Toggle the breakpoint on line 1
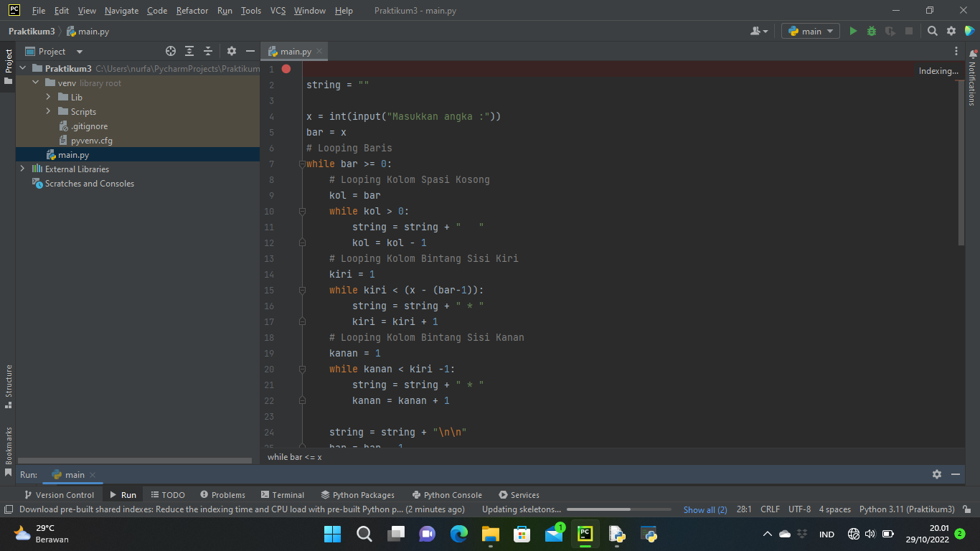Viewport: 980px width, 551px height. point(286,69)
